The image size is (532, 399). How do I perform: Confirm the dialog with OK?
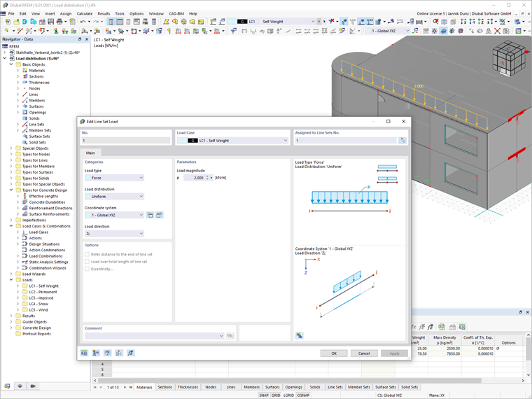334,353
